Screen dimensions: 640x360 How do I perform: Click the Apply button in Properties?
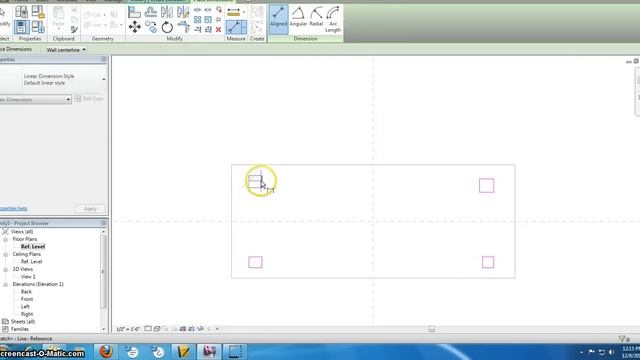tap(90, 209)
